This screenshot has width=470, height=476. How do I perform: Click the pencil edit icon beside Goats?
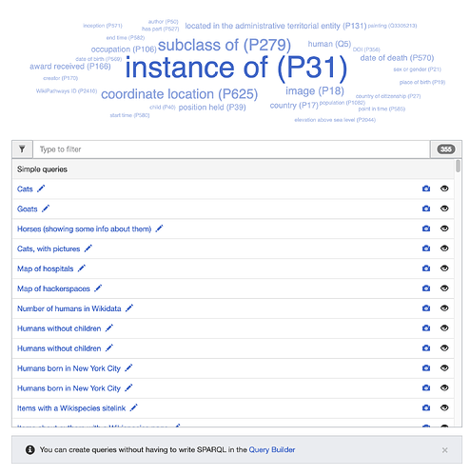click(46, 208)
